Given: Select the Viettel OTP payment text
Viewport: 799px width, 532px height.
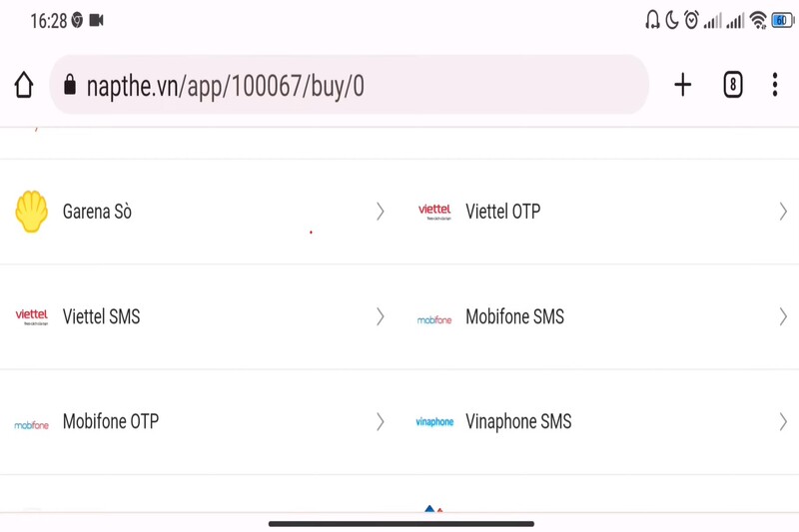Looking at the screenshot, I should coord(502,212).
